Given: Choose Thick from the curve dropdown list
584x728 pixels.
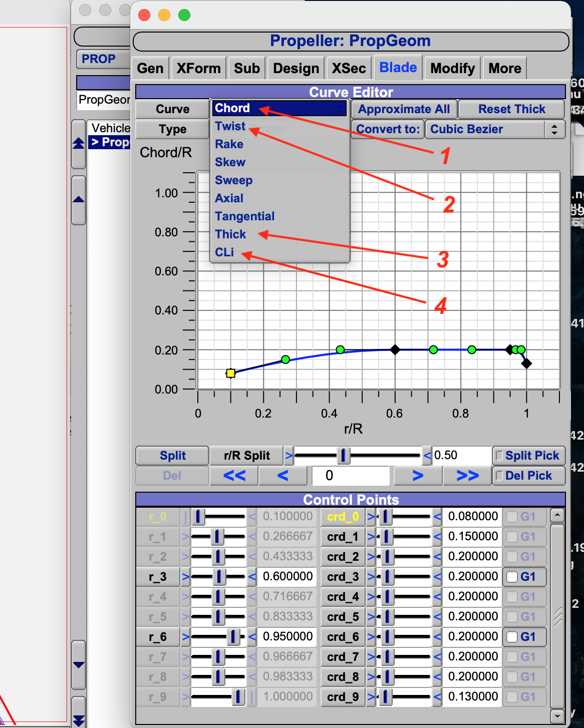Looking at the screenshot, I should coord(230,234).
